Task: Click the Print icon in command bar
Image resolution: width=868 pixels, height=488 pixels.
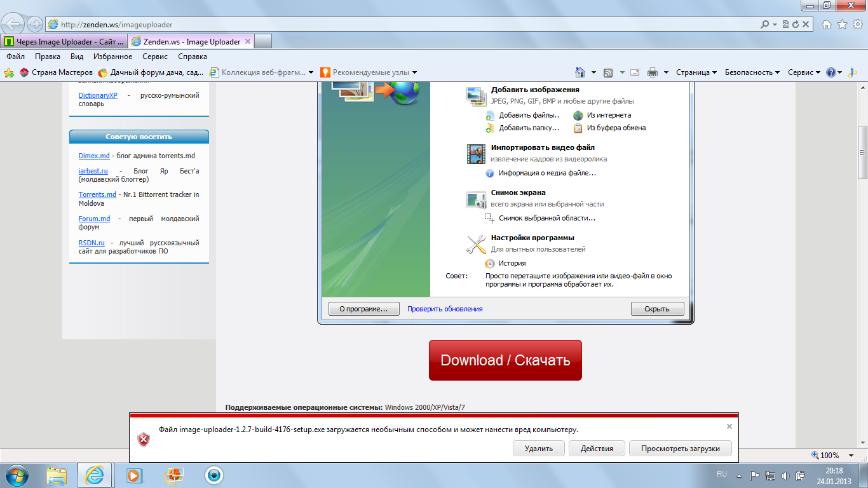Action: click(653, 72)
